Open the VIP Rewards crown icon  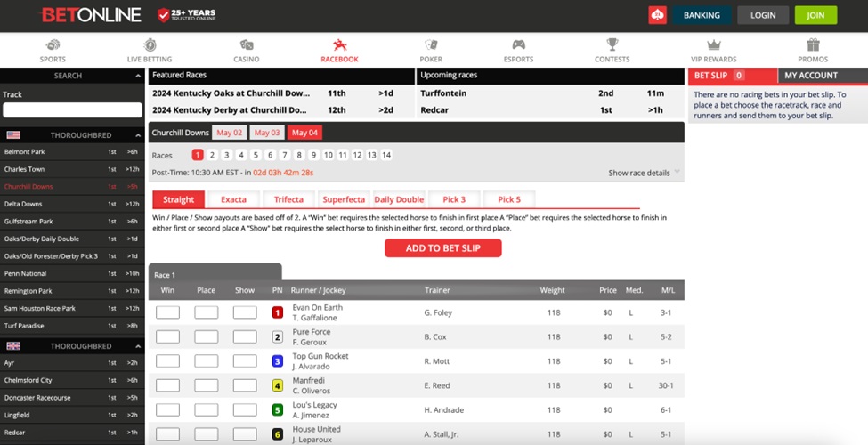pyautogui.click(x=713, y=44)
